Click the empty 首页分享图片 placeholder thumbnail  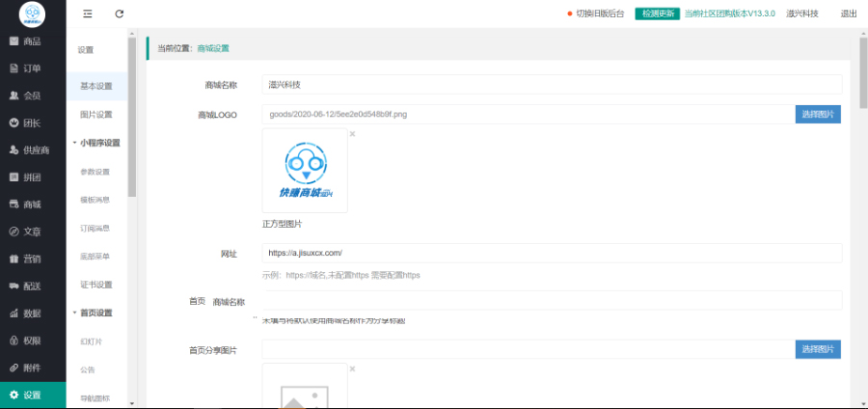tap(305, 386)
